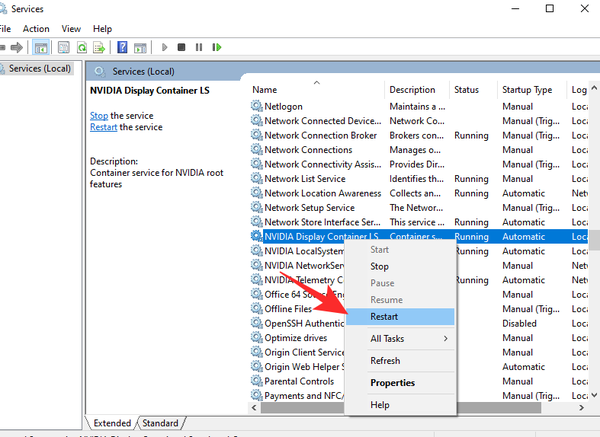Select Network Connected Device service row
600x437 pixels.
point(419,121)
